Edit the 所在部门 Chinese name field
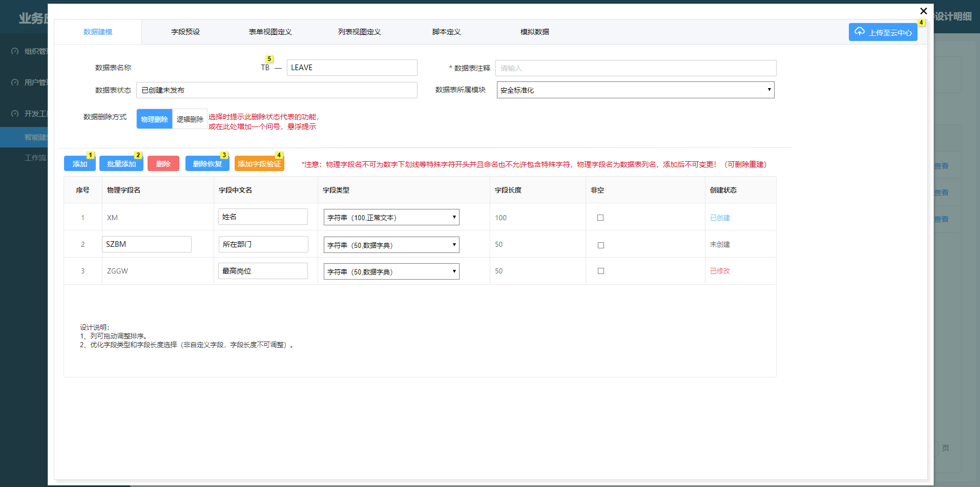Screen dimensions: 980x487 click(x=263, y=244)
